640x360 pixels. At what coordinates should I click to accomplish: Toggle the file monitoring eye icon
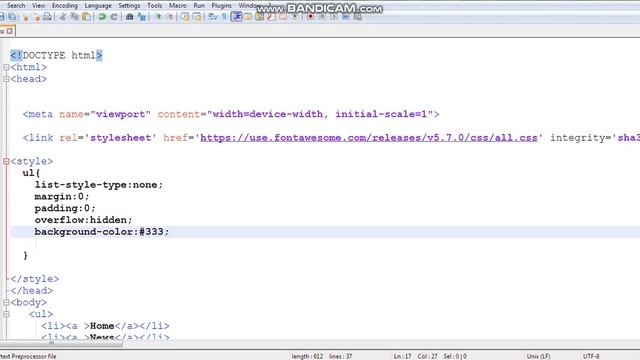coord(295,17)
